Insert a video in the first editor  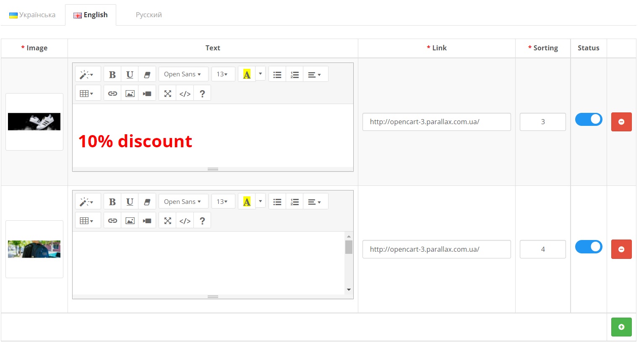point(147,93)
